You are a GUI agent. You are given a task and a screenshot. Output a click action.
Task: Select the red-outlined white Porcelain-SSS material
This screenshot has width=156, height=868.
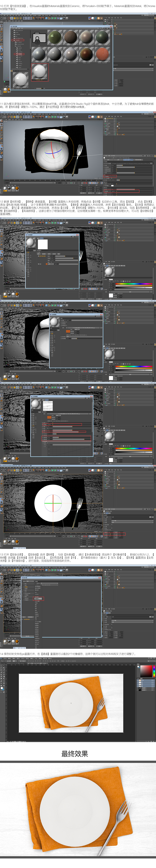pyautogui.click(x=39, y=72)
